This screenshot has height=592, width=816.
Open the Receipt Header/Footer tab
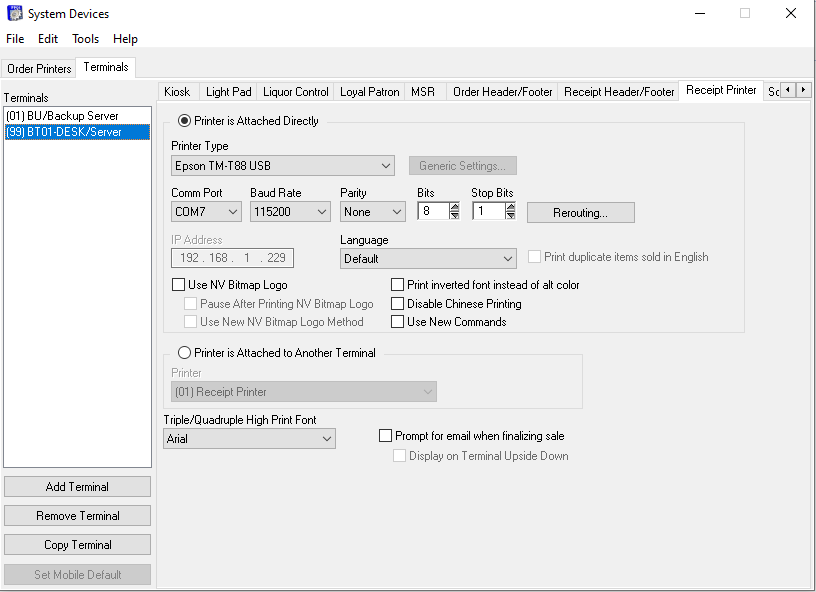(618, 90)
